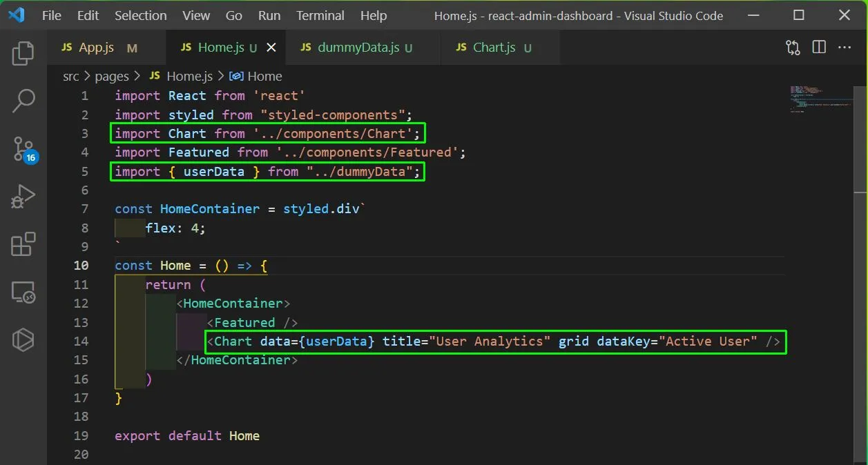Click '../components/Chart' import path text
The width and height of the screenshot is (868, 465).
pyautogui.click(x=333, y=133)
